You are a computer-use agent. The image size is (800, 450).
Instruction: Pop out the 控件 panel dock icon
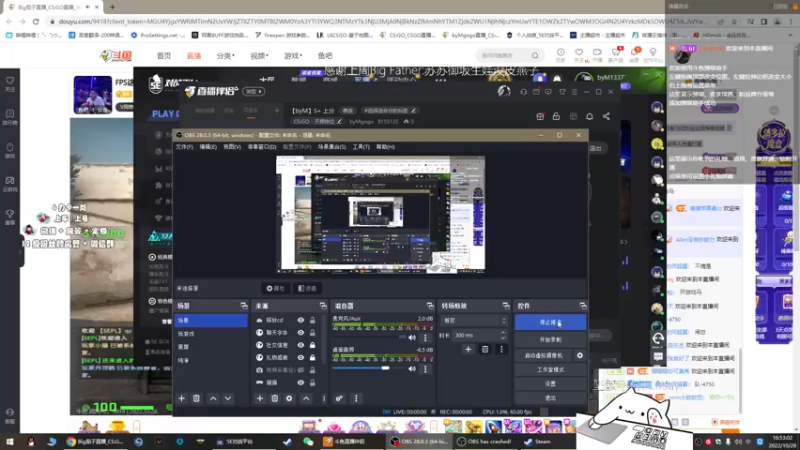point(583,306)
